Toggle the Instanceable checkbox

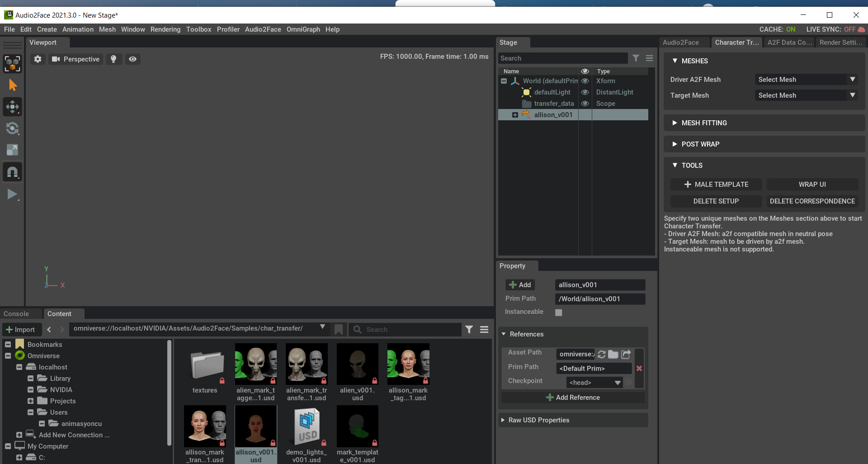pos(559,312)
